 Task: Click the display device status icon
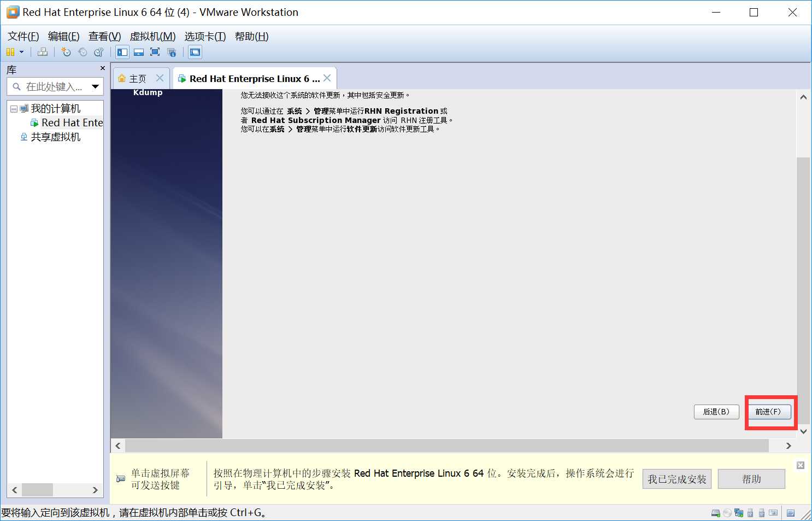pyautogui.click(x=773, y=513)
